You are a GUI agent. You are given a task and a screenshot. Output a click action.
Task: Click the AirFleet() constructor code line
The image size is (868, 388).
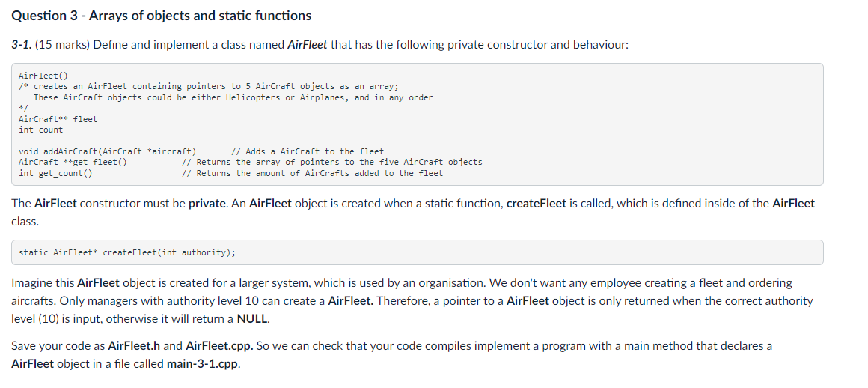(43, 76)
